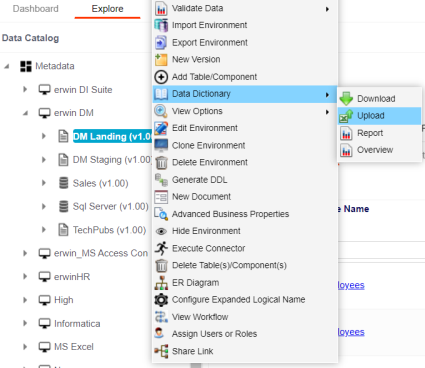Click the Generate DDL icon
Screen dimensions: 425x368
tap(161, 180)
